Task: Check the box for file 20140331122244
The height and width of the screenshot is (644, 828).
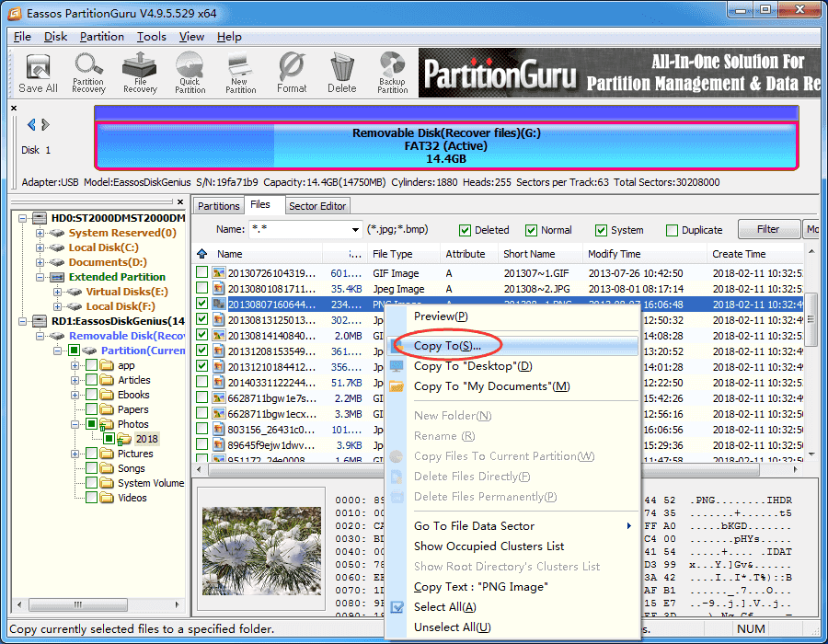Action: tap(201, 382)
